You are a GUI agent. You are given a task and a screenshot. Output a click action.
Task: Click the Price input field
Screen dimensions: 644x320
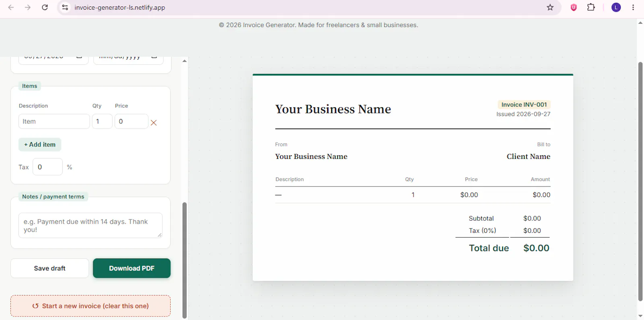point(132,121)
